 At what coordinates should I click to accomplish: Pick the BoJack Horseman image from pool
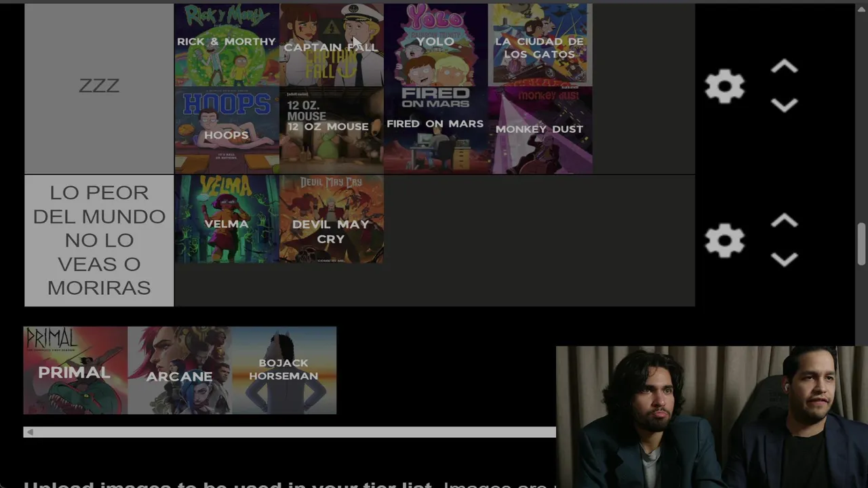(284, 370)
